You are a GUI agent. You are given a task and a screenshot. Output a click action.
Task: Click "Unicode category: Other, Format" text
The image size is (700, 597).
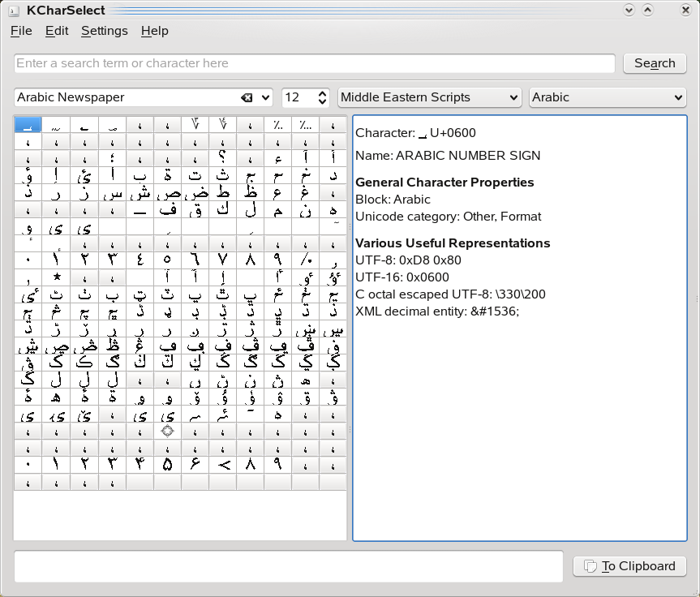tap(449, 217)
